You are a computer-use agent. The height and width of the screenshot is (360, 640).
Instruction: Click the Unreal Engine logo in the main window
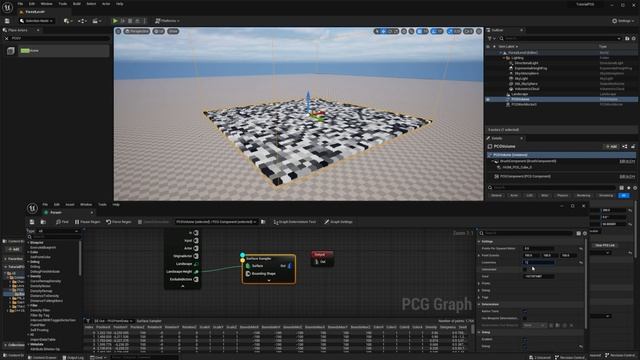point(7,7)
